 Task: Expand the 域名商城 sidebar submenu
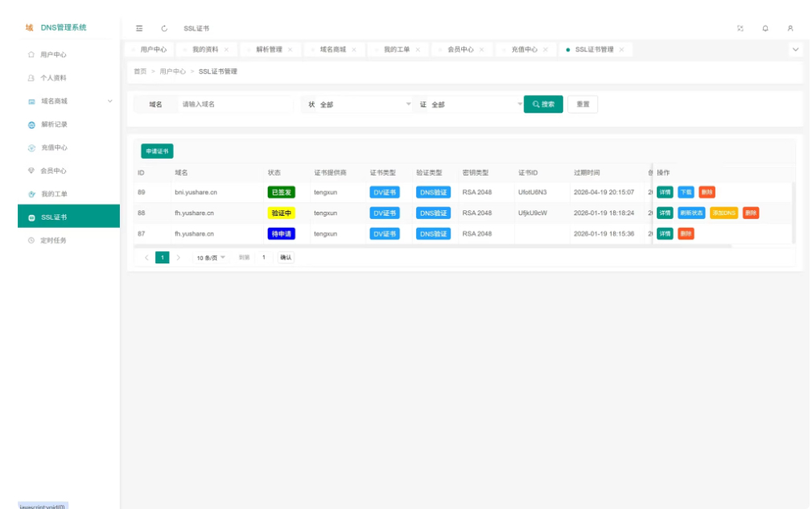pos(110,101)
